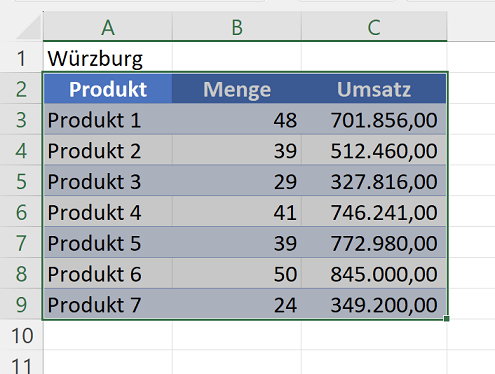Click Umsatz value 772.980,00
The image size is (495, 374).
pos(374,243)
